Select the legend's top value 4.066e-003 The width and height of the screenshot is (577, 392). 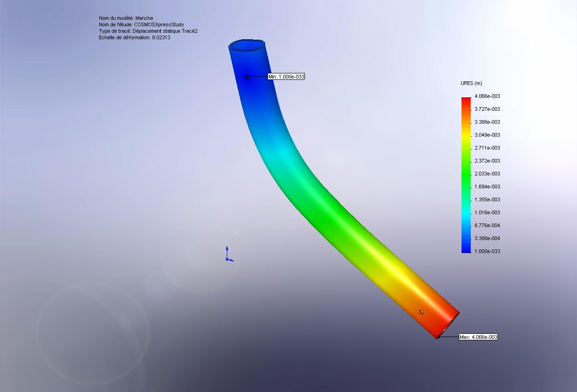pos(487,96)
